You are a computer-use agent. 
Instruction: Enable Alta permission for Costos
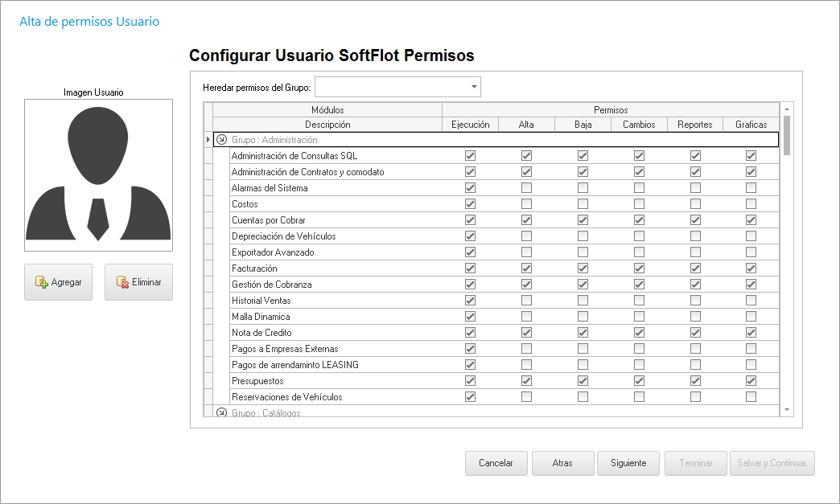tap(526, 204)
